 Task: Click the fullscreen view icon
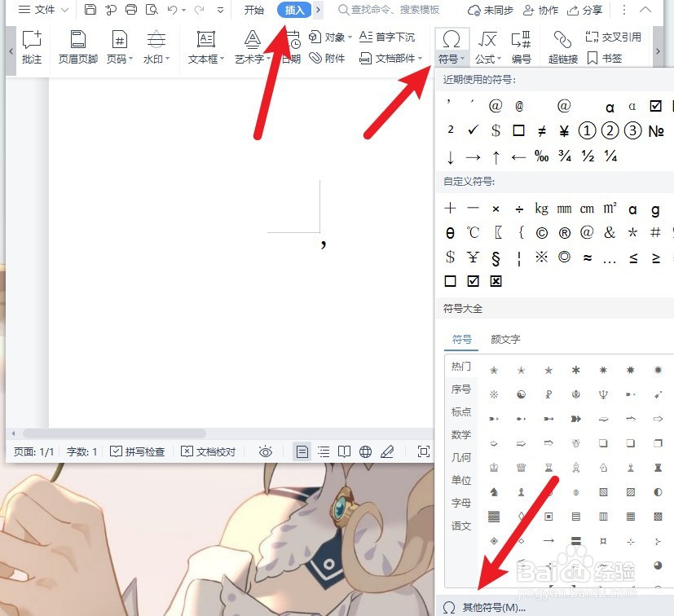click(x=424, y=451)
